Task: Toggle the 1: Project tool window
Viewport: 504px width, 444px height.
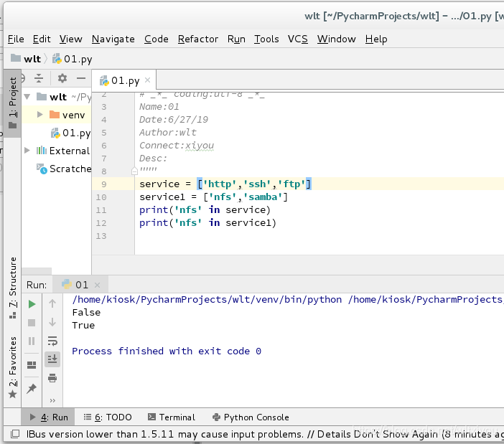Action: pos(12,103)
